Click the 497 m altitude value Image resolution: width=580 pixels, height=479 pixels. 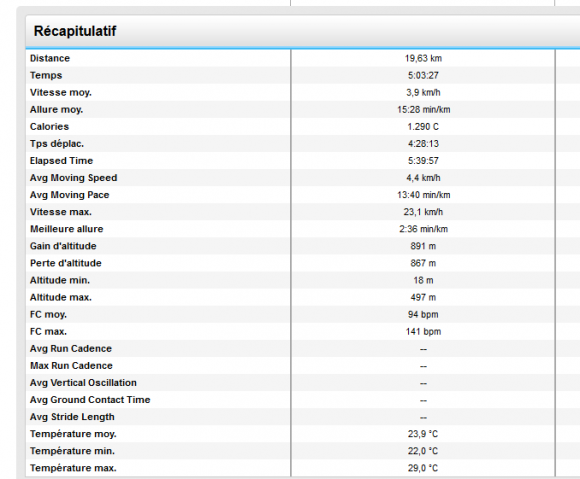coord(423,297)
